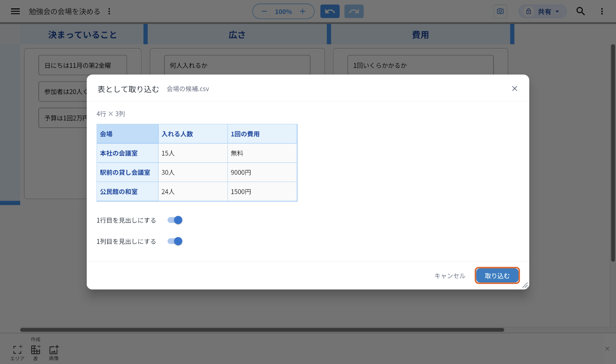
Task: Click the 日にちは11月の第2金曜 card
Action: [83, 65]
